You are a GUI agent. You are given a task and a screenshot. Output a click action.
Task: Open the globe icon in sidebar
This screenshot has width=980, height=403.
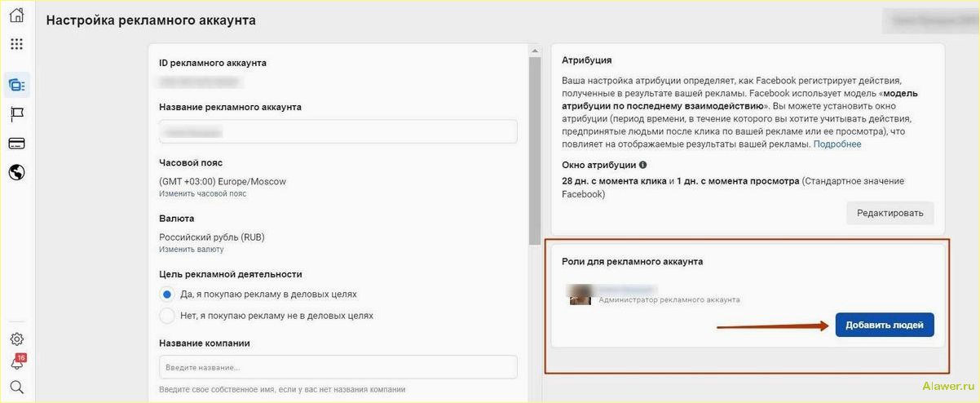click(16, 172)
